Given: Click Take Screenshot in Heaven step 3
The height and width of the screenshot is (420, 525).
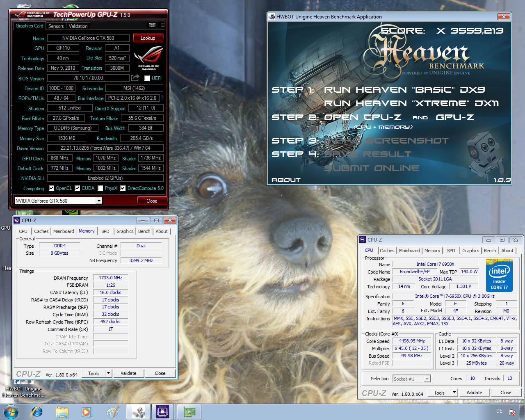Looking at the screenshot, I should tap(386, 141).
